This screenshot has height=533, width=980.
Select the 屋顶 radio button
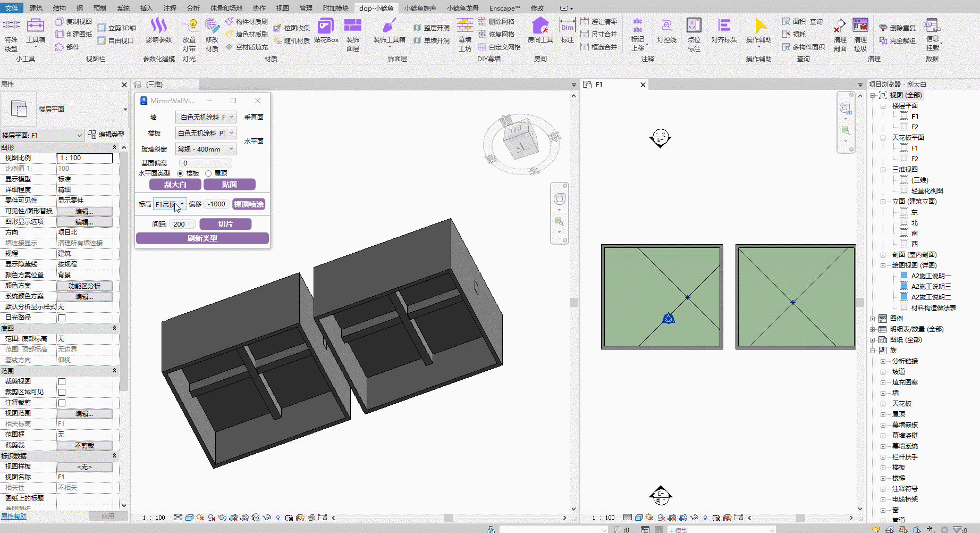tap(209, 173)
